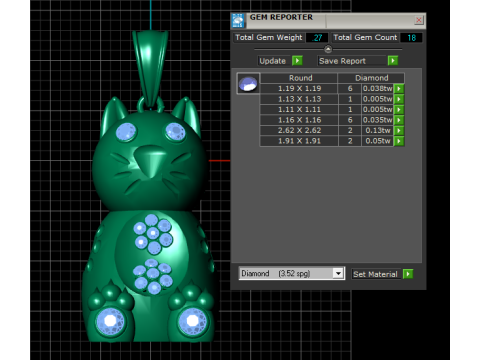
Task: Select the large gem in right paw
Action: (x=193, y=321)
